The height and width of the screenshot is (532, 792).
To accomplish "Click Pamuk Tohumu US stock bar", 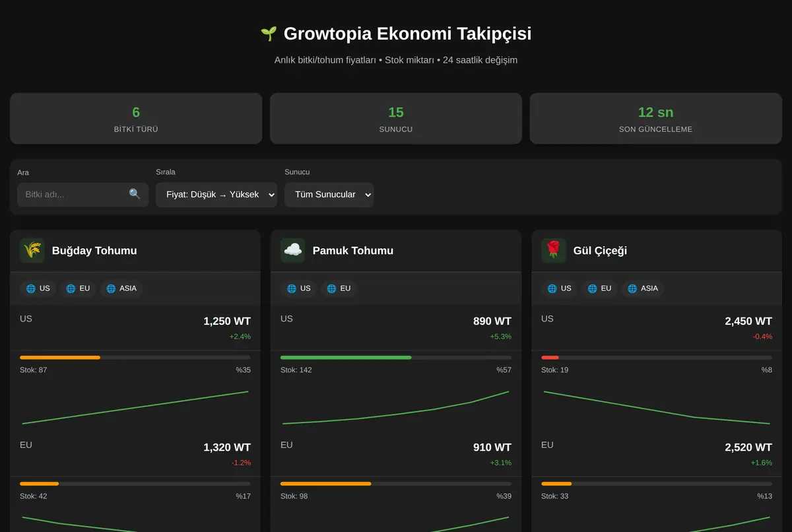I will pos(396,357).
